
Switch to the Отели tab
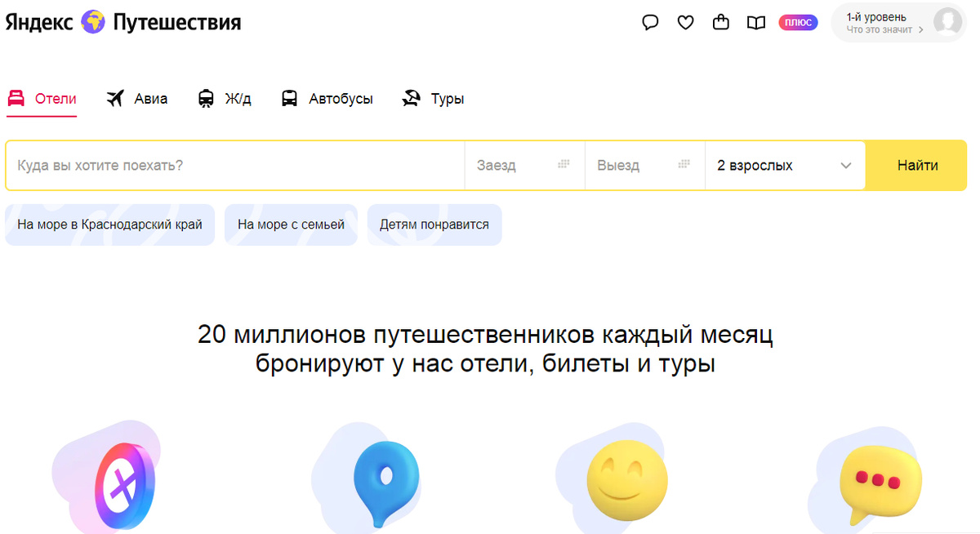point(42,99)
